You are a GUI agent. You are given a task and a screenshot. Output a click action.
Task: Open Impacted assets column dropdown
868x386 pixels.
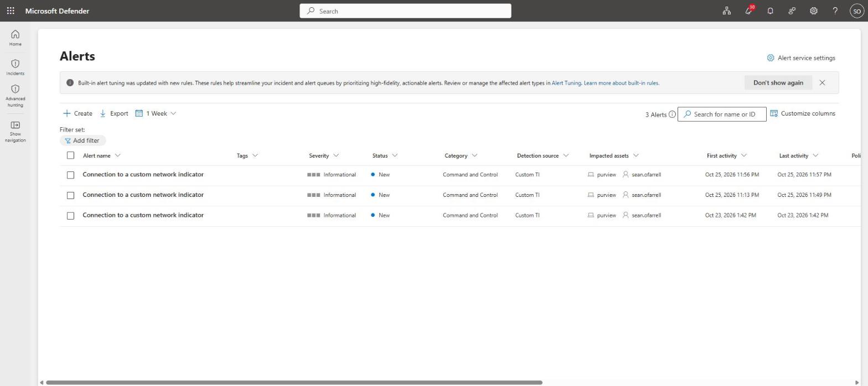pos(614,155)
